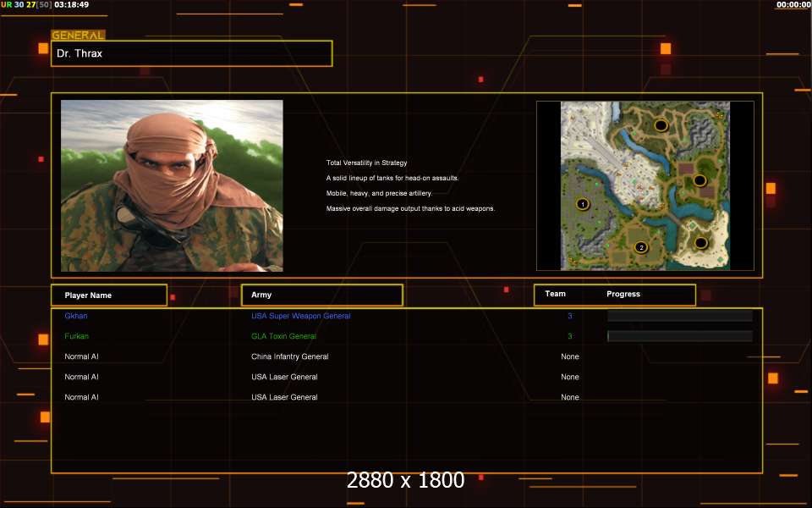The height and width of the screenshot is (508, 812).
Task: Click the Dr. Thrax general portrait
Action: [x=172, y=185]
